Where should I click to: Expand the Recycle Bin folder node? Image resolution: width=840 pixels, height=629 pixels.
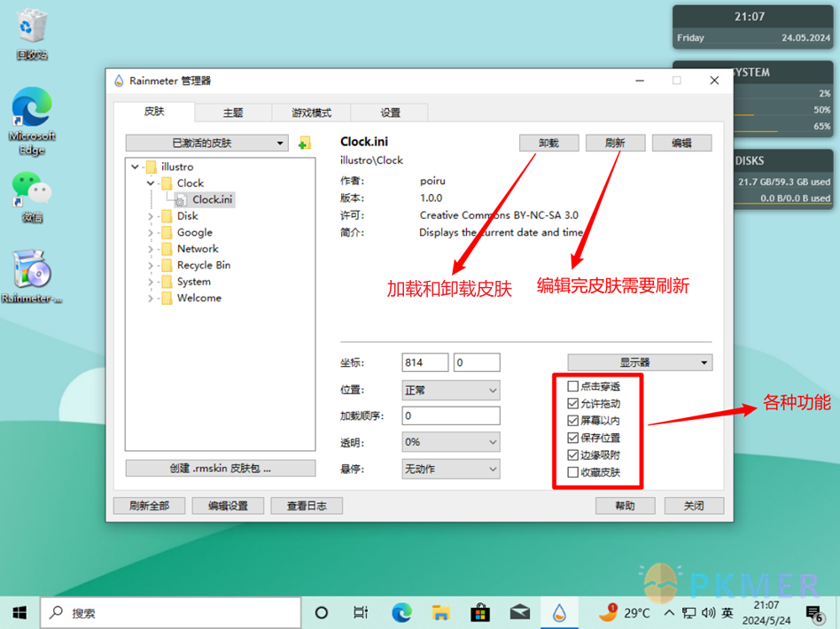coord(151,266)
